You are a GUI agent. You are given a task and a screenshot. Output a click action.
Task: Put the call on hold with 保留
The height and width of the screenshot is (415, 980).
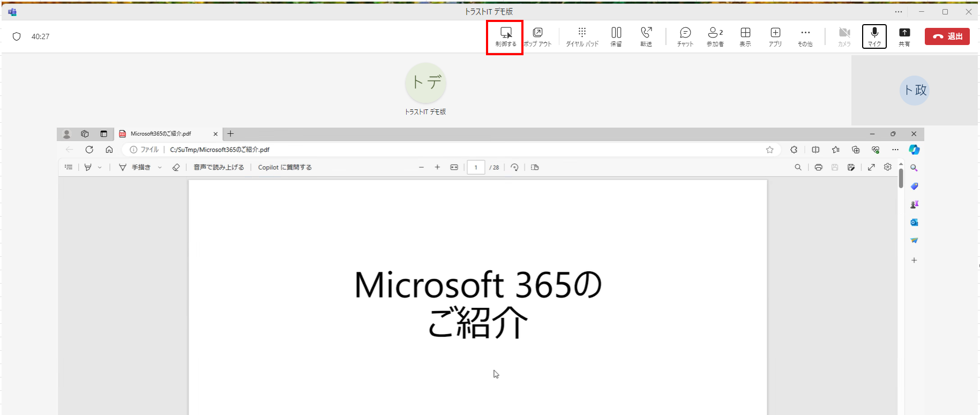[x=616, y=36]
